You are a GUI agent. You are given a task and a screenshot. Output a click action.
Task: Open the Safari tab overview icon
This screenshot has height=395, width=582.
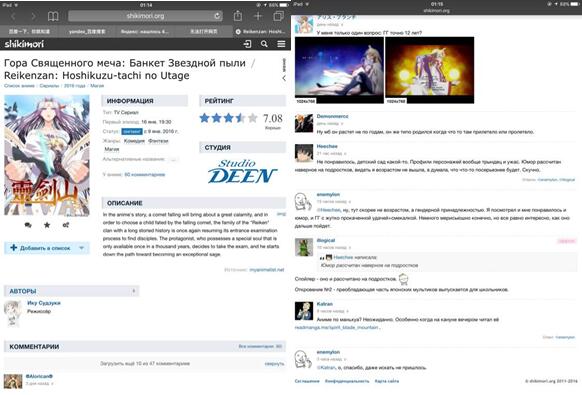(278, 16)
